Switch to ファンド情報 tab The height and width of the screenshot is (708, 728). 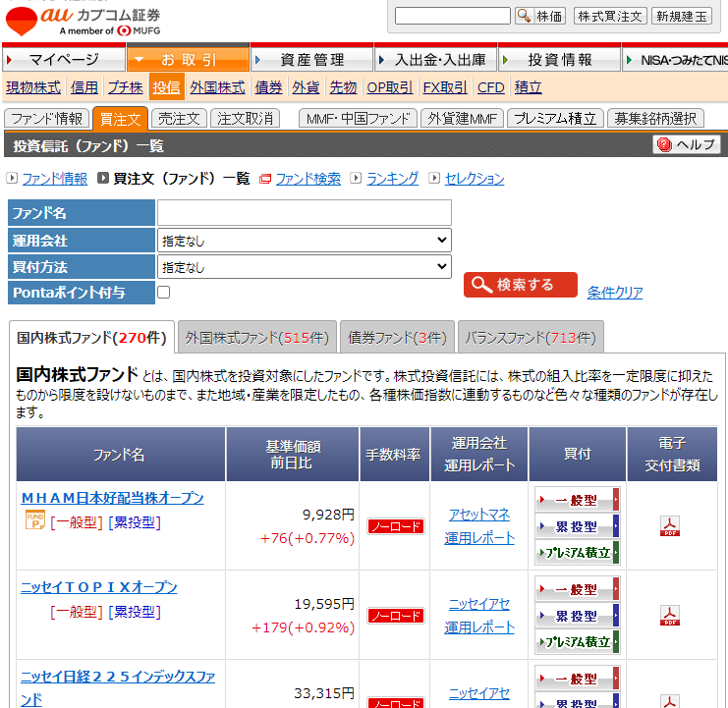46,118
